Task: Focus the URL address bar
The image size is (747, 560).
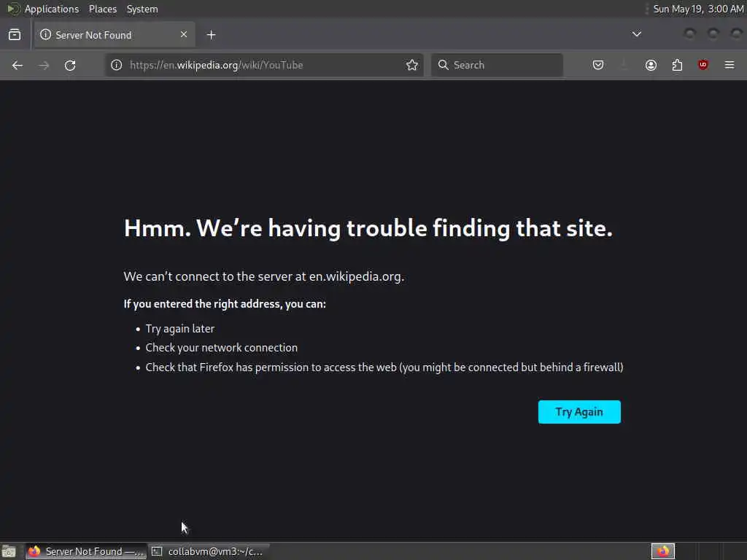Action: [x=264, y=65]
